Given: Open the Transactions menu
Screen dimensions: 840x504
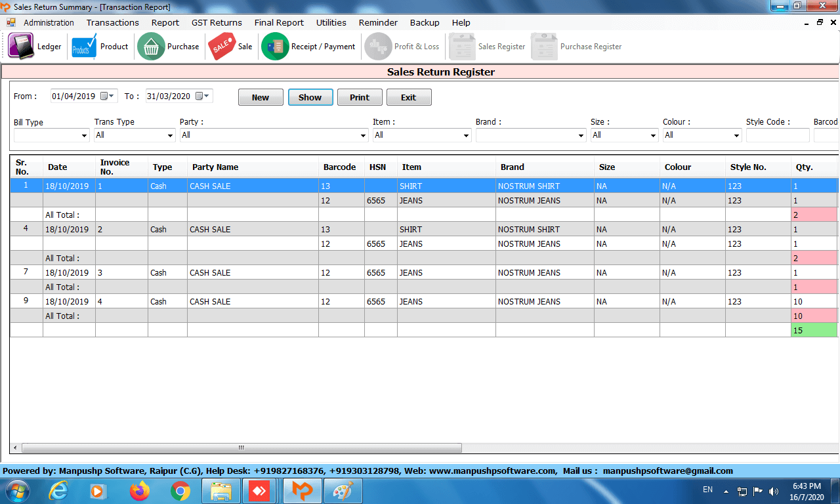Looking at the screenshot, I should (x=113, y=22).
